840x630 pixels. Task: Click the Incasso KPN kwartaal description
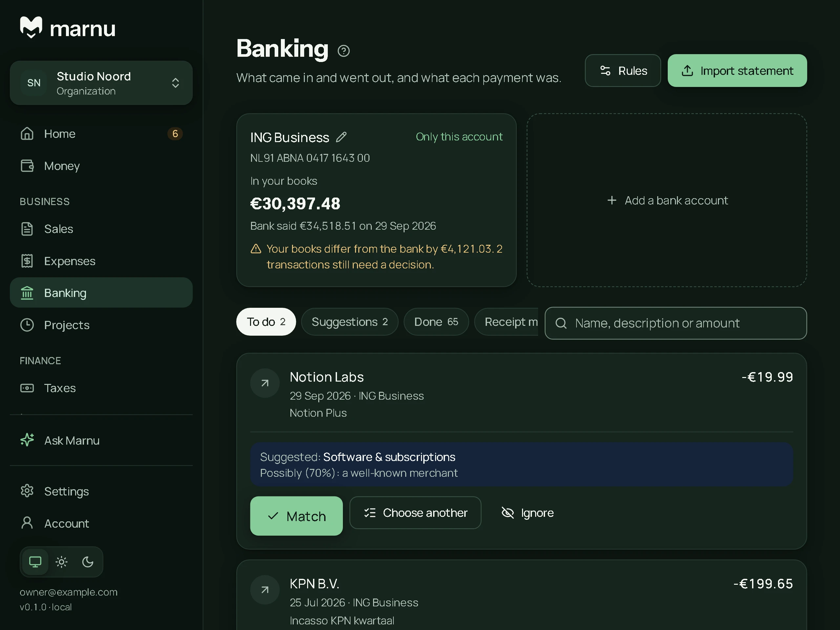[x=342, y=620]
